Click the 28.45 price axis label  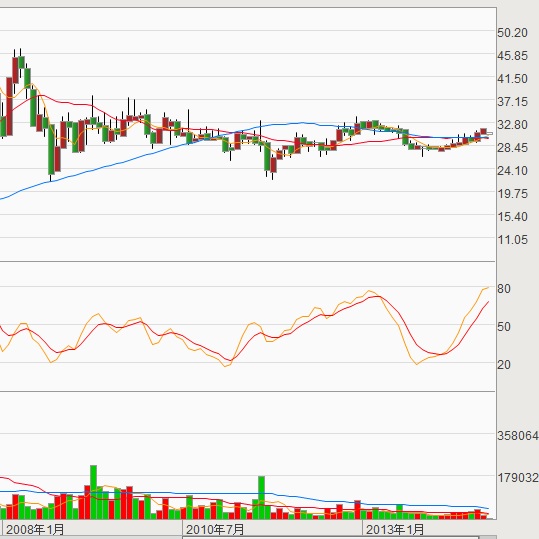coord(512,148)
